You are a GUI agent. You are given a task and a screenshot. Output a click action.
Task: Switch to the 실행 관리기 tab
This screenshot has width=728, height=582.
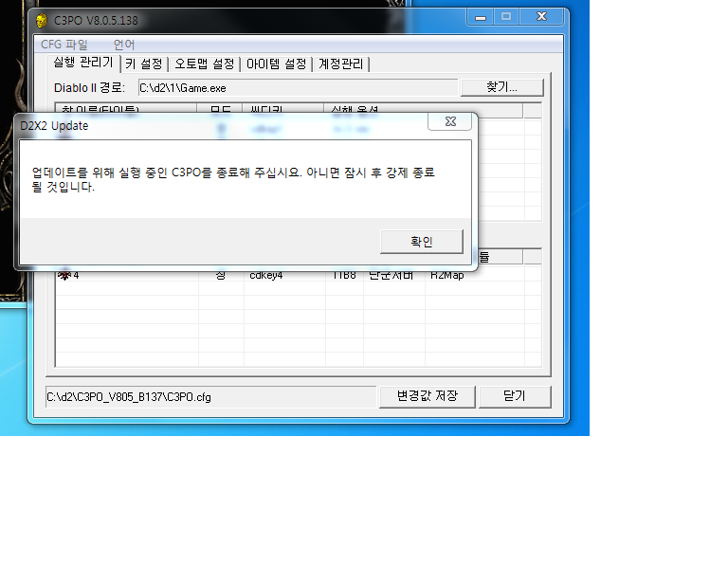[83, 63]
